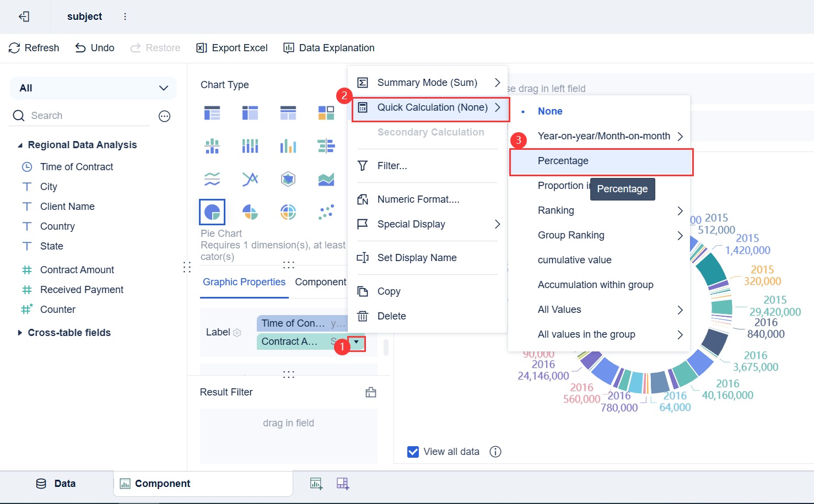The width and height of the screenshot is (814, 504).
Task: Open the Contract Amount field dropdown arrow
Action: pyautogui.click(x=357, y=342)
